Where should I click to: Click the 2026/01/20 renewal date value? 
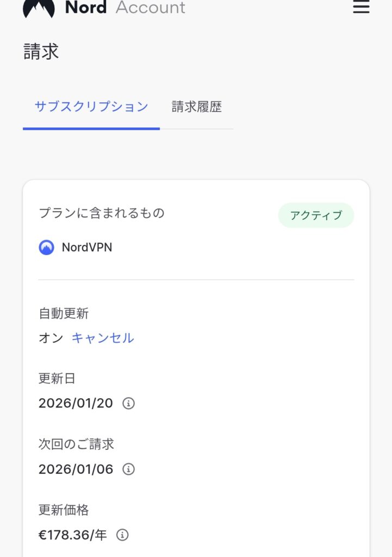tap(76, 404)
